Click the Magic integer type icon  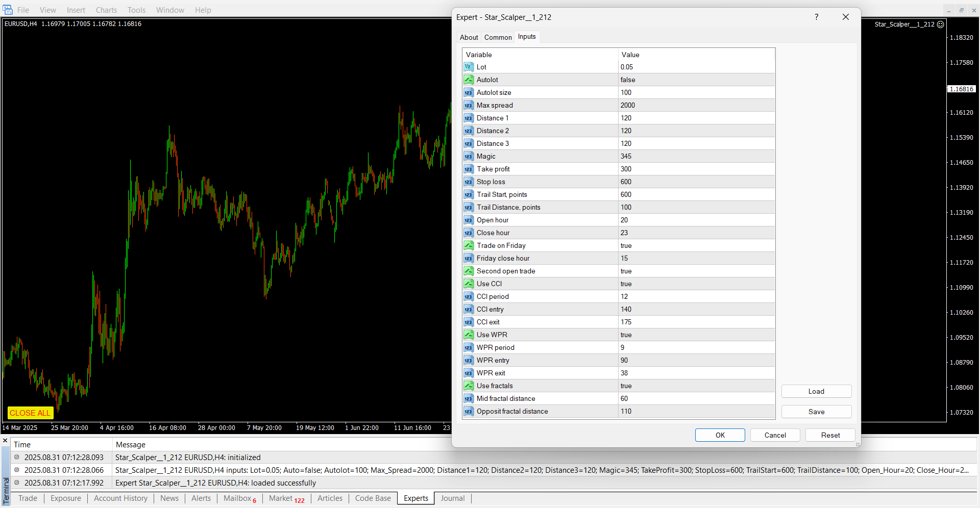click(x=468, y=156)
